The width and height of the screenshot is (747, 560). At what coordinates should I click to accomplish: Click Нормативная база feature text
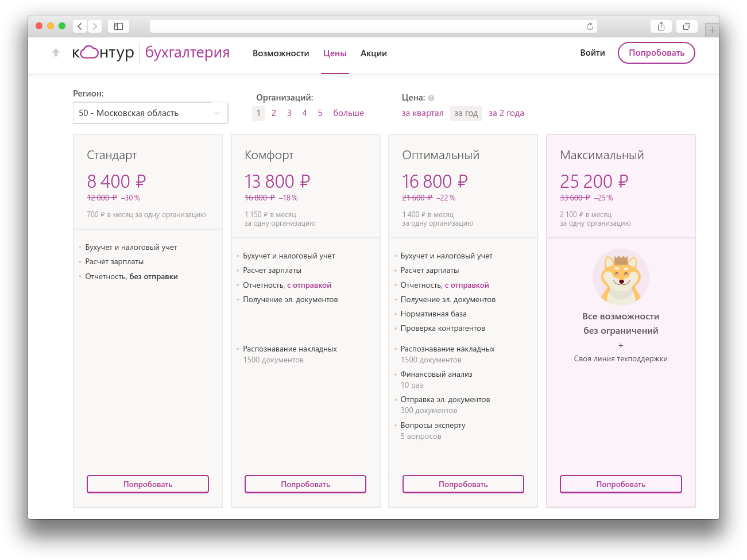coord(434,314)
